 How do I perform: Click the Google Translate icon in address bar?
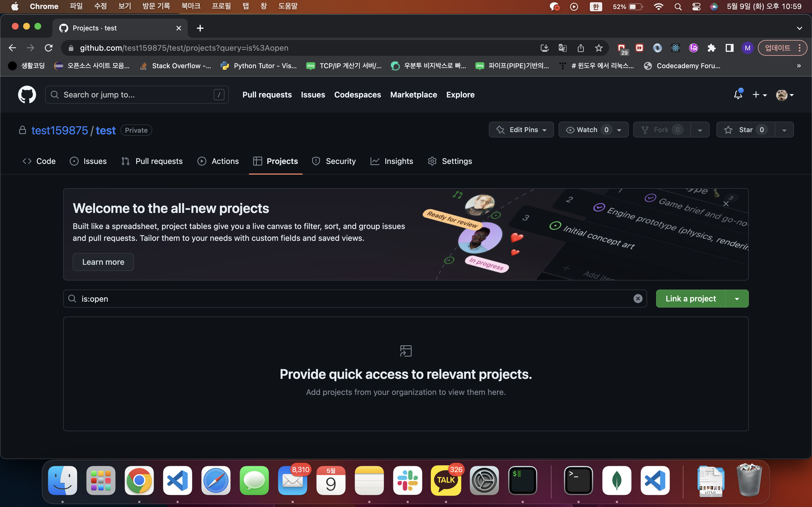coord(563,48)
